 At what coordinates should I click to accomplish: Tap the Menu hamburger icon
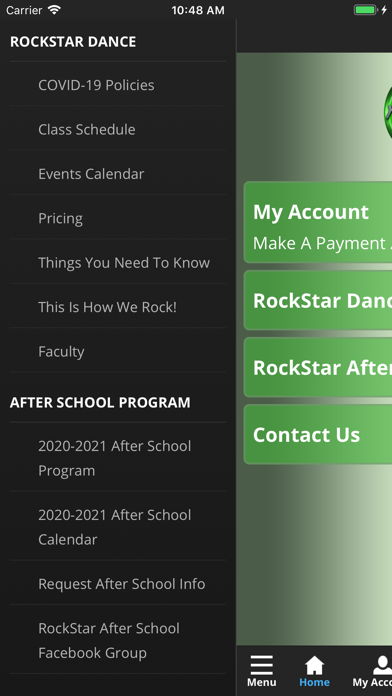(261, 665)
